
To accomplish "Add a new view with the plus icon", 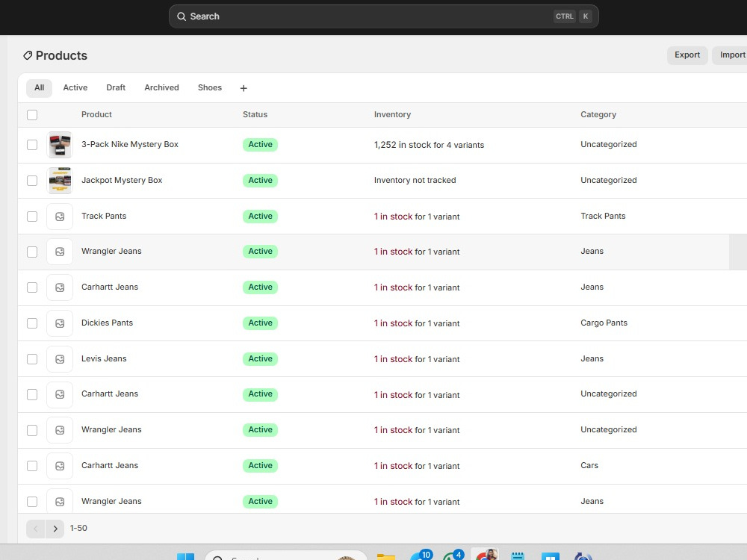I will [x=244, y=88].
